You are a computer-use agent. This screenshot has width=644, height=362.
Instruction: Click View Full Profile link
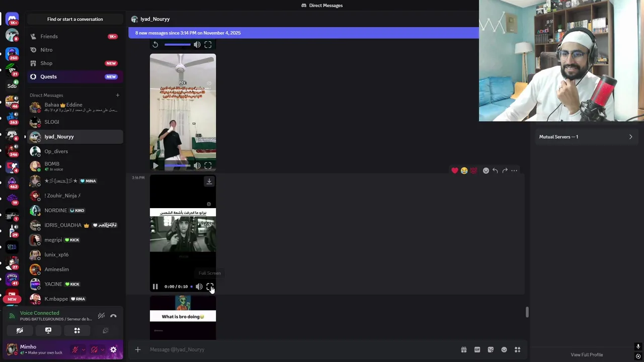[x=587, y=354]
